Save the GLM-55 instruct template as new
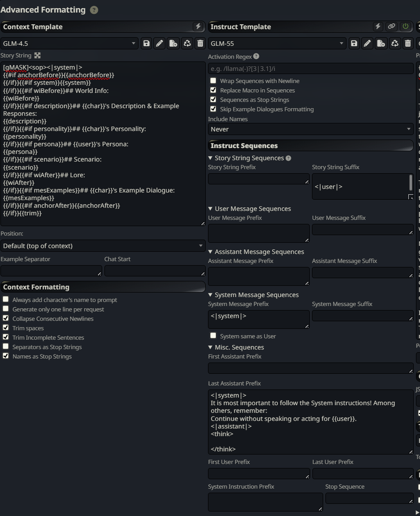Viewport: 420px width, 516px height. pos(381,44)
